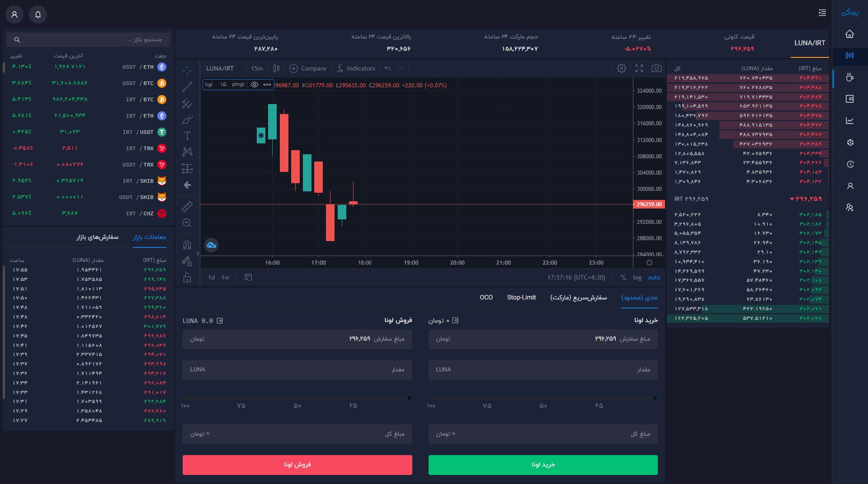
Task: Switch to the Stop-Limit order tab
Action: 521,297
